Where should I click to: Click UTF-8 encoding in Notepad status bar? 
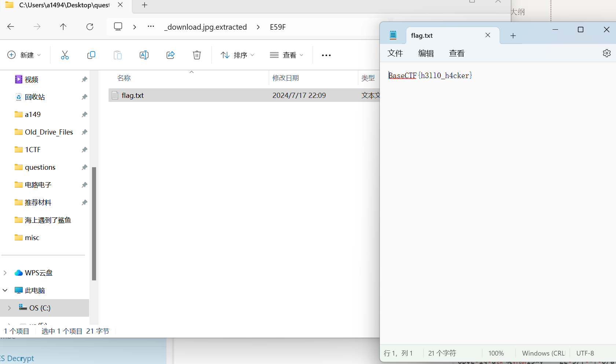pyautogui.click(x=585, y=353)
